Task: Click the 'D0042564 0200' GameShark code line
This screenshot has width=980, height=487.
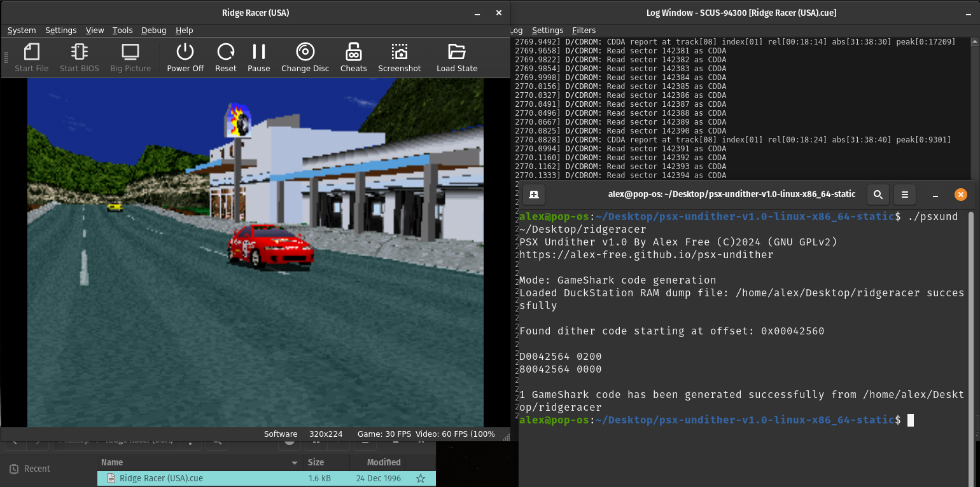Action: point(561,357)
